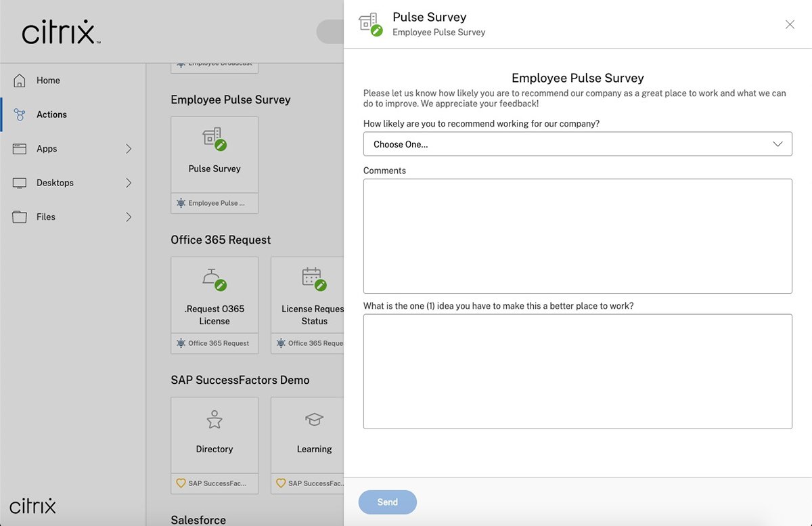
Task: Click the Pulse Survey header icon
Action: coord(369,22)
